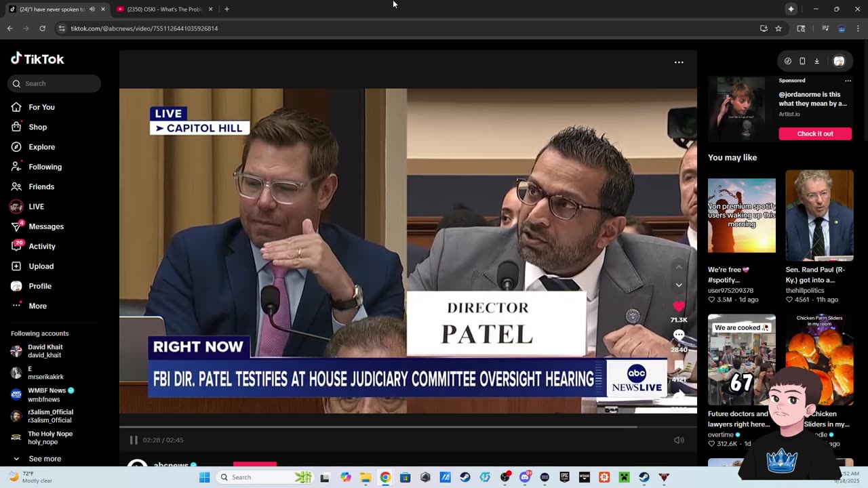
Task: Go to next video with down arrow
Action: [x=679, y=285]
